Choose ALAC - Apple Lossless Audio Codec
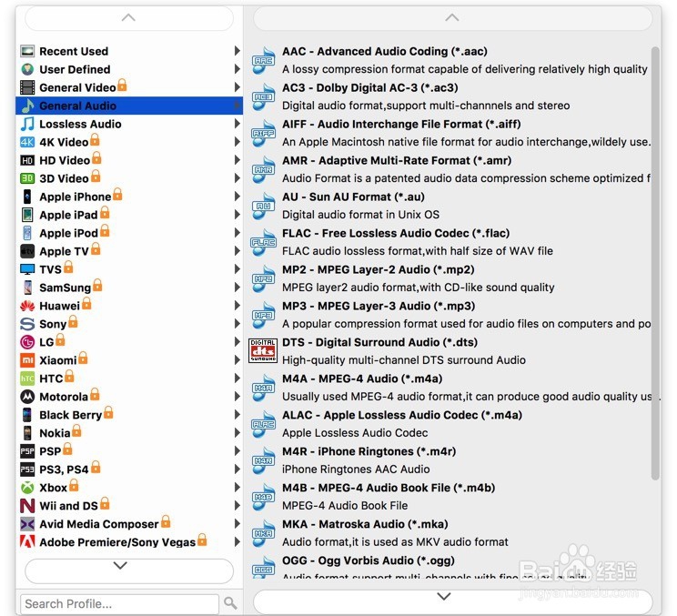The image size is (677, 616). (450, 424)
